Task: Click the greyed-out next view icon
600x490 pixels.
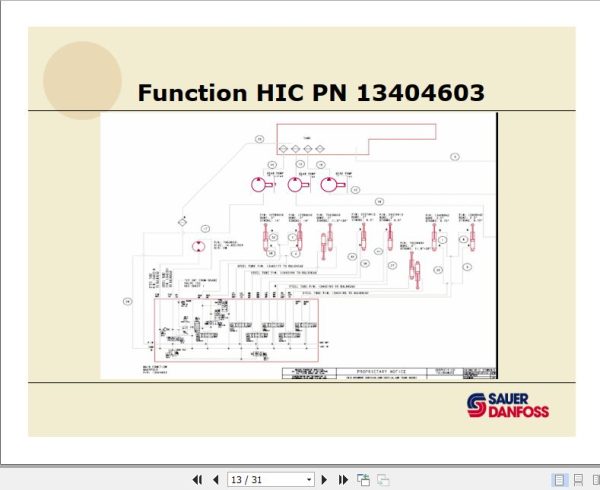Action: [383, 480]
